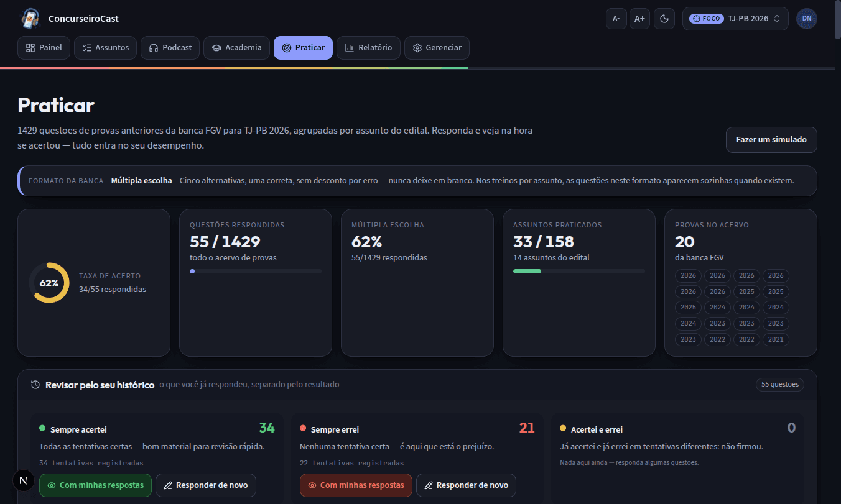841x504 pixels.
Task: Click the red dot beside Sempre errei
Action: 303,428
